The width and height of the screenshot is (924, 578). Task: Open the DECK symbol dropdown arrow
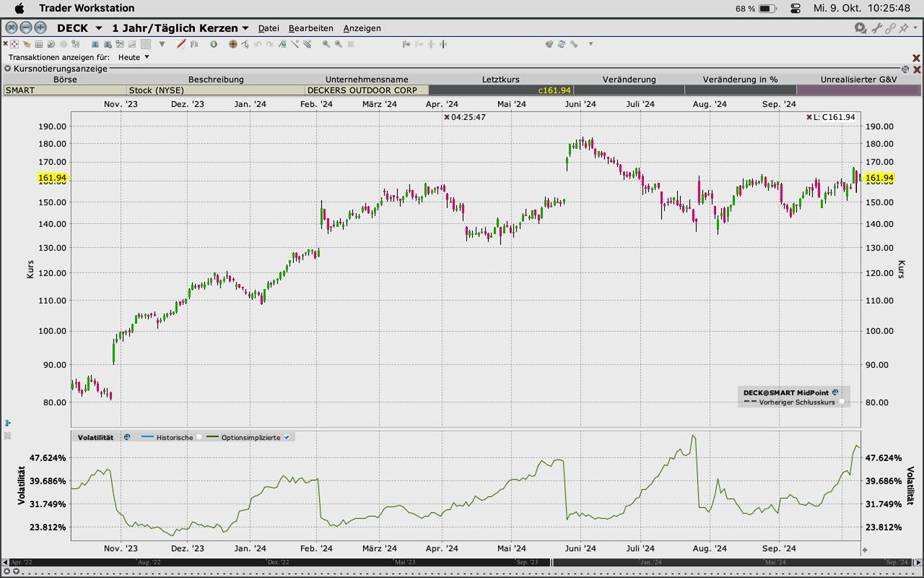tap(99, 28)
